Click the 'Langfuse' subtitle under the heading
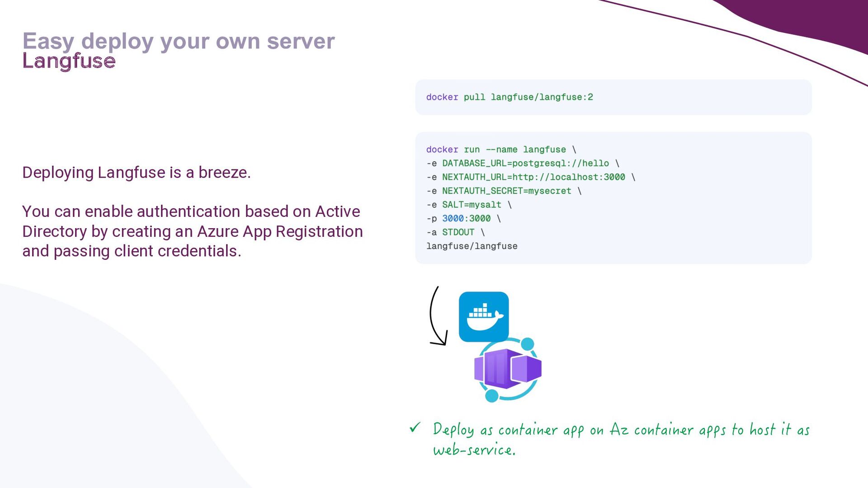This screenshot has height=488, width=868. [x=69, y=61]
